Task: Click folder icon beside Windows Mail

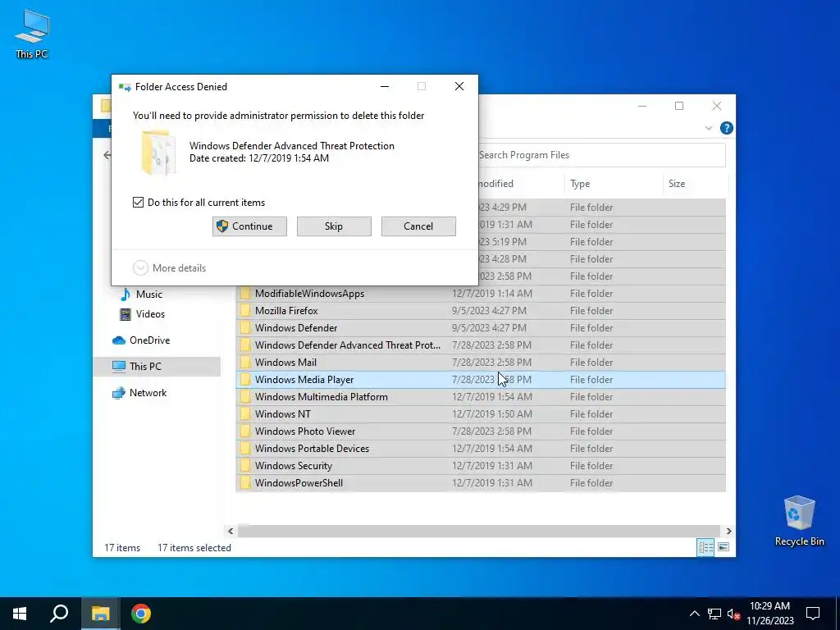Action: [x=245, y=362]
